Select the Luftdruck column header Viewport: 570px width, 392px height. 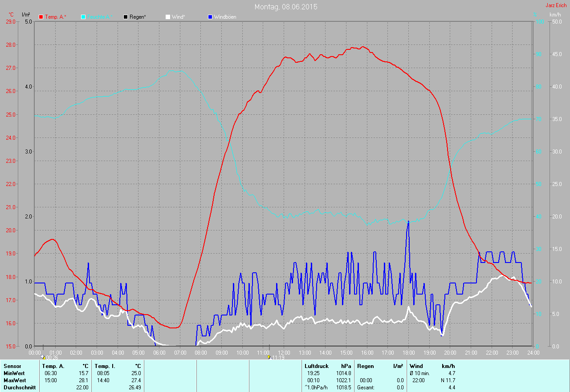[316, 366]
